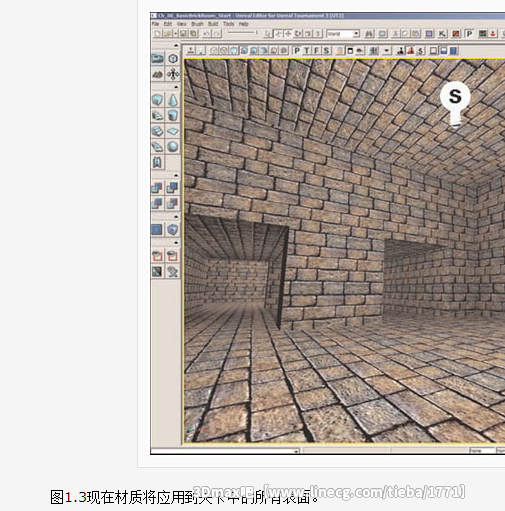The image size is (505, 511).
Task: Open the status bar dropdown arrow
Action: [296, 451]
